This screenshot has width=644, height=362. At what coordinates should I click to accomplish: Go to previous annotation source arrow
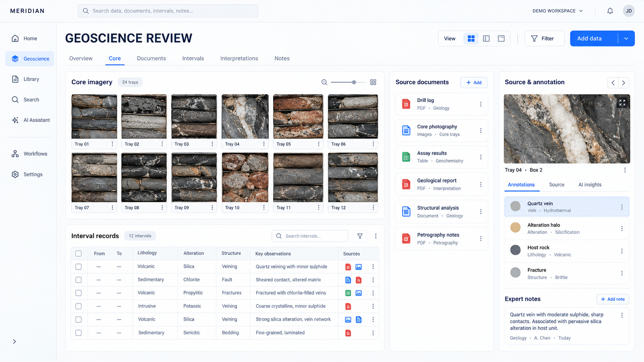click(613, 83)
